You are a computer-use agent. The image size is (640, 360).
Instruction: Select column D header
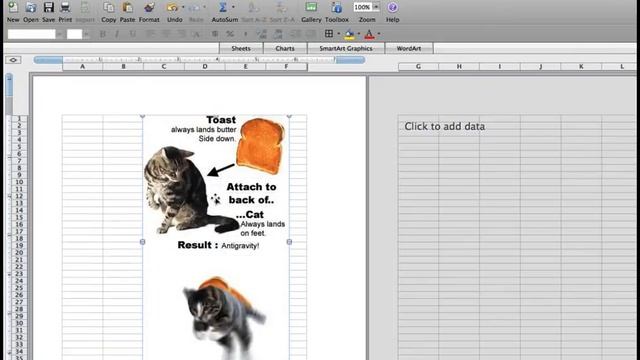pos(204,67)
